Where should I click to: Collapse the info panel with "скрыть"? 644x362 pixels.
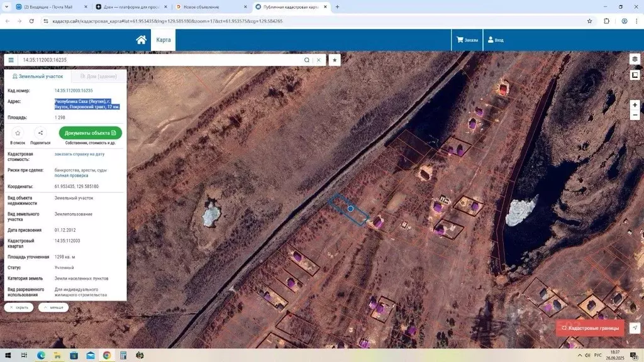[x=19, y=307]
